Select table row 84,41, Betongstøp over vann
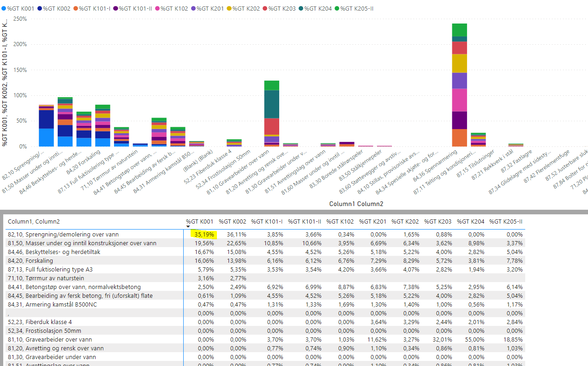This screenshot has width=588, height=366. [x=265, y=287]
